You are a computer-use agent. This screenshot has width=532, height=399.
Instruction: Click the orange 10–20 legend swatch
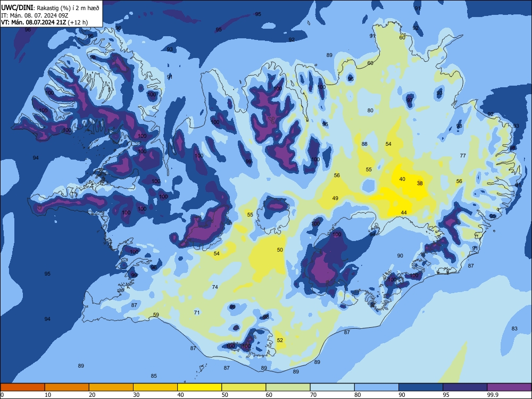[67, 387]
